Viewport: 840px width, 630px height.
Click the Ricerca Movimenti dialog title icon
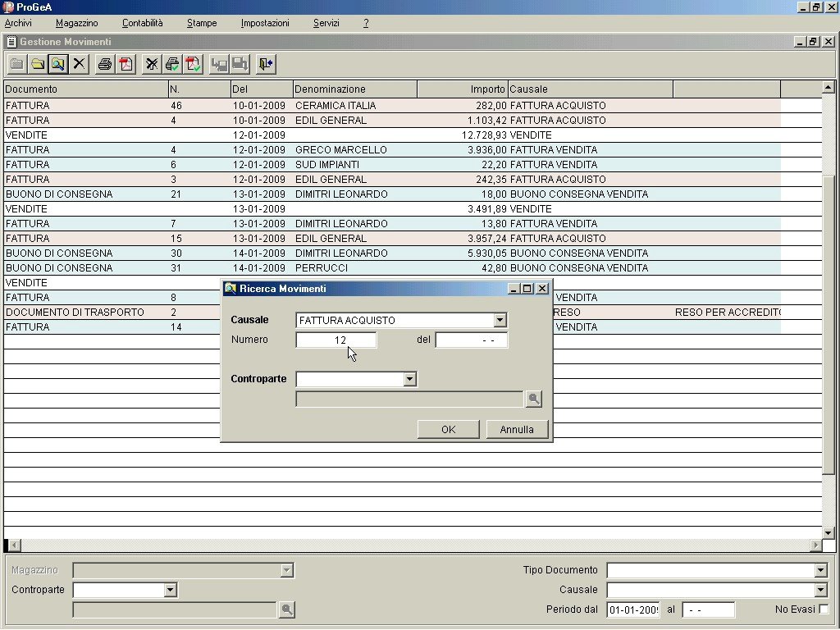tap(231, 289)
